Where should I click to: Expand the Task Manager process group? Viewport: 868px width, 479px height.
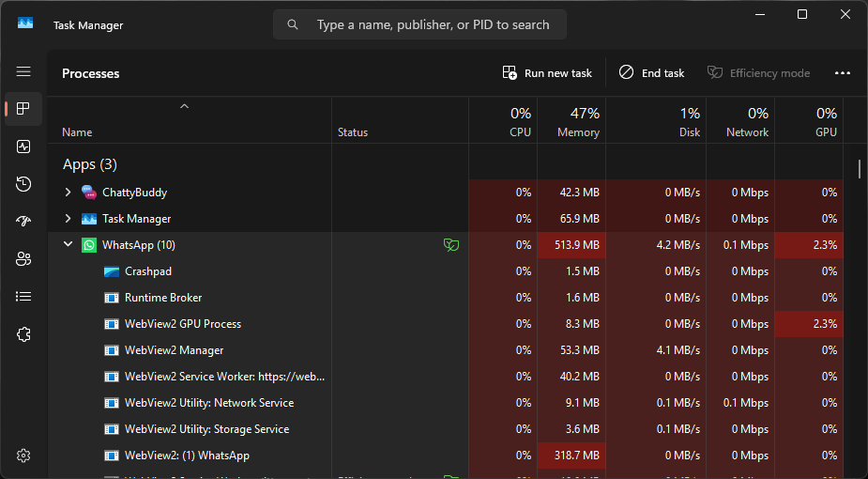[69, 219]
